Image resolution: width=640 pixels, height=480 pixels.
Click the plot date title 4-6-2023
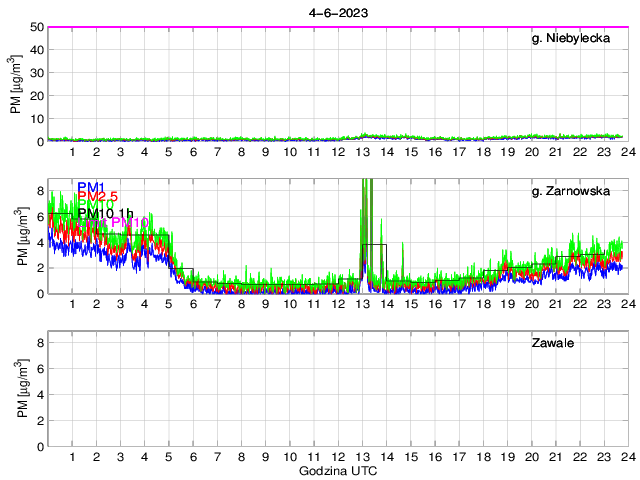pyautogui.click(x=338, y=11)
